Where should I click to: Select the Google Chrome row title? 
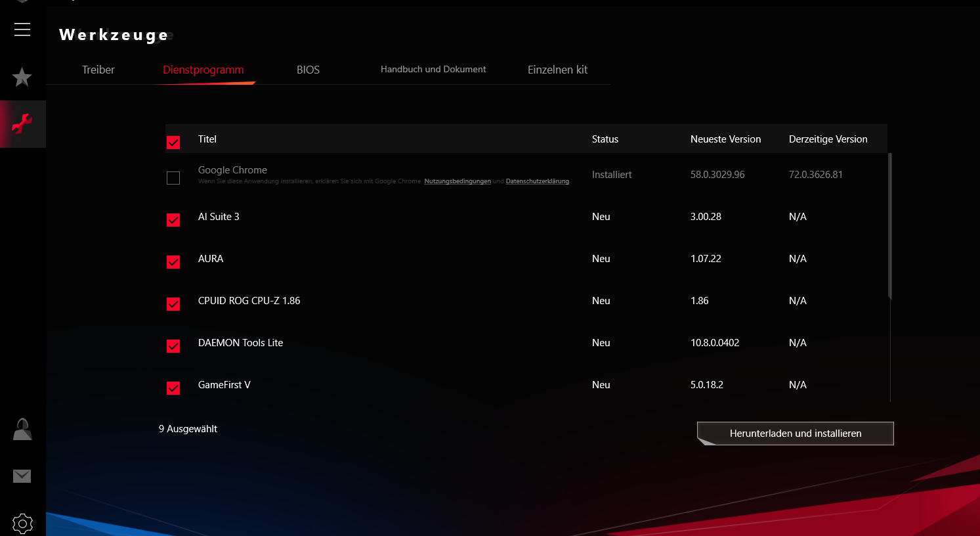(232, 170)
